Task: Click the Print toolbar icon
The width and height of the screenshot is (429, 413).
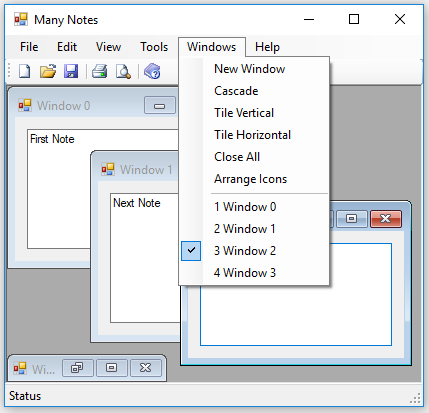Action: point(100,71)
